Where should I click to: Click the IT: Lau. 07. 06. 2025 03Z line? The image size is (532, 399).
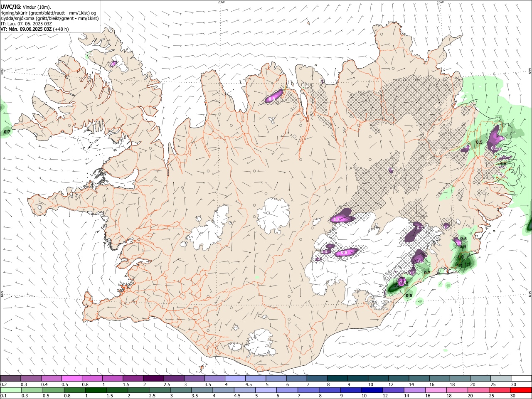26,24
